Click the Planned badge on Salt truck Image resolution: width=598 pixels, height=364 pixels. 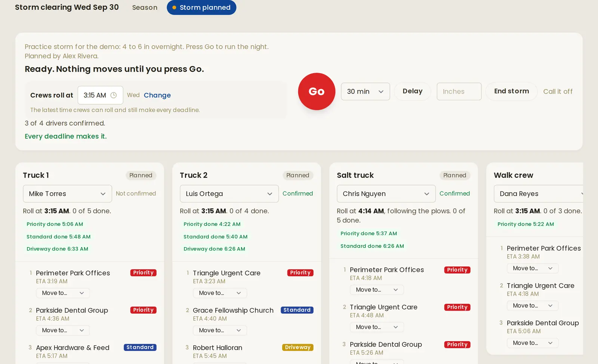(x=454, y=175)
